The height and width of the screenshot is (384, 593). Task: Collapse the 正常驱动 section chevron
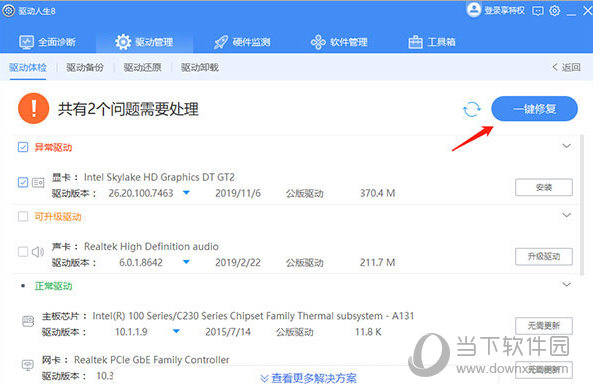point(566,285)
